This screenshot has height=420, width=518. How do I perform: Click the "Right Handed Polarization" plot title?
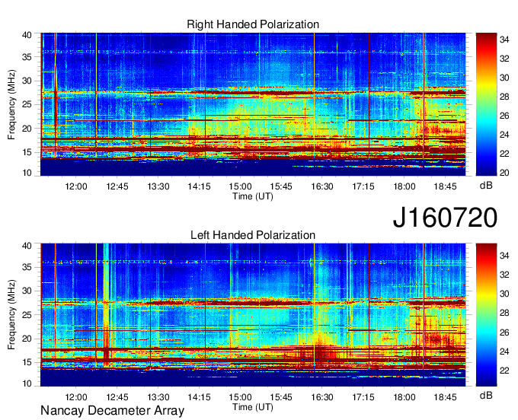point(253,24)
